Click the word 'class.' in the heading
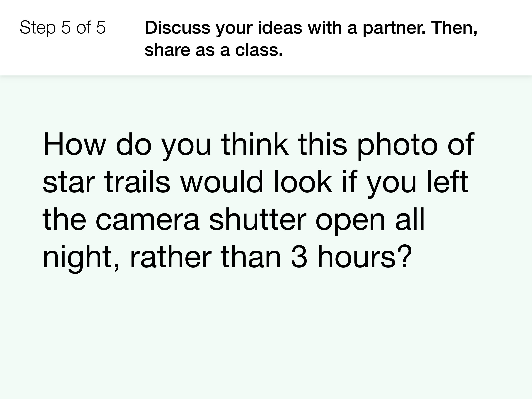This screenshot has height=399, width=532. tap(259, 50)
